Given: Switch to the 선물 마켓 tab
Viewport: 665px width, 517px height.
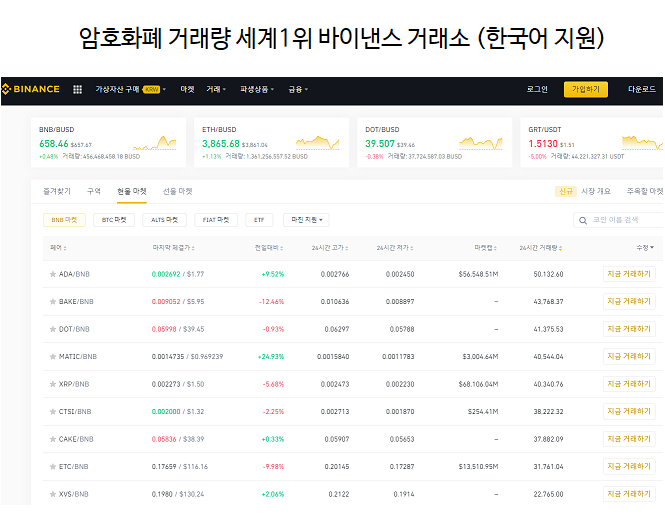Looking at the screenshot, I should tap(178, 191).
